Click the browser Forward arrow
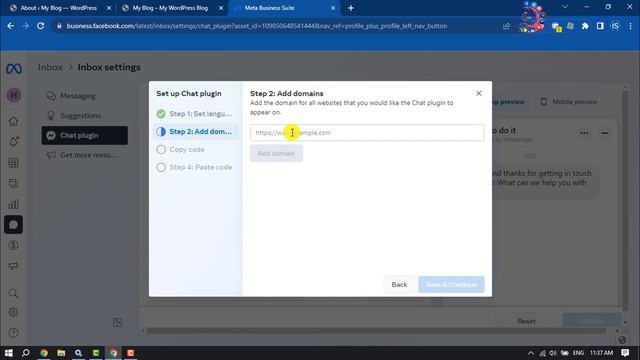The image size is (640, 360). 26,26
